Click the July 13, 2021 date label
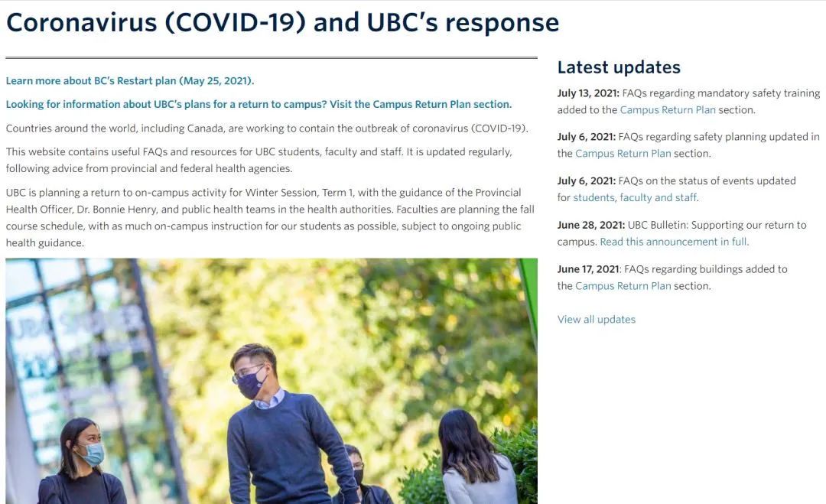This screenshot has width=826, height=504. point(588,93)
